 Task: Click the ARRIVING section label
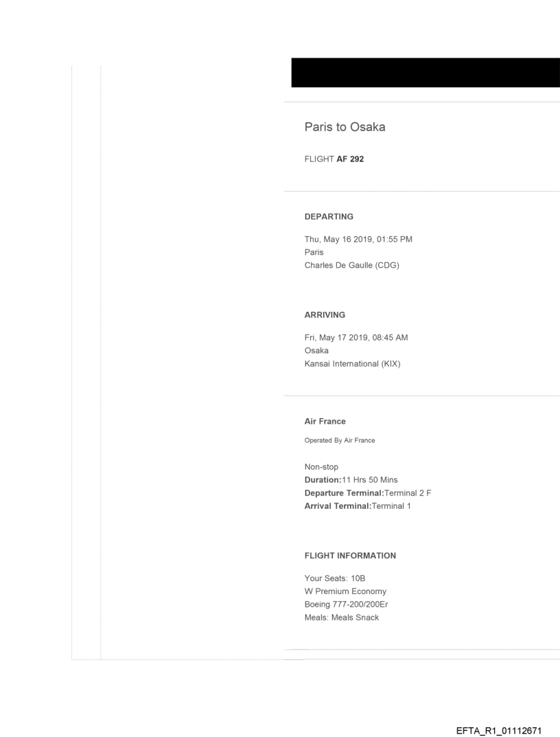tap(325, 315)
